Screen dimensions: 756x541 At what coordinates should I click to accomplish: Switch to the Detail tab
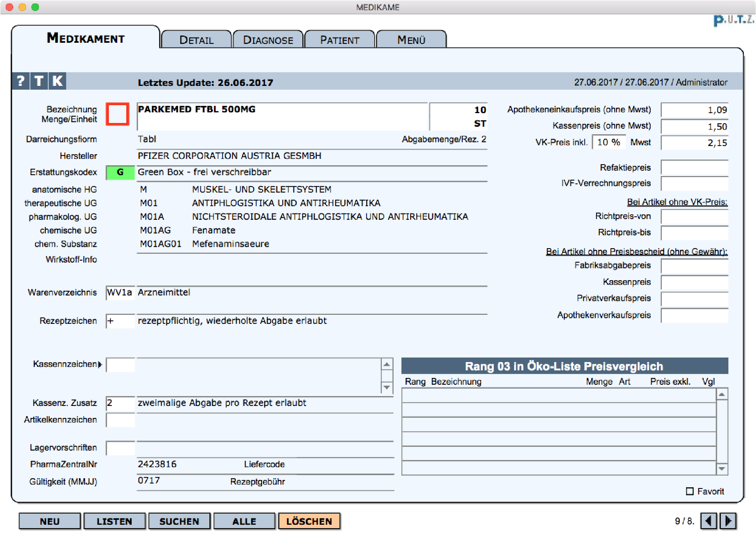pyautogui.click(x=196, y=40)
